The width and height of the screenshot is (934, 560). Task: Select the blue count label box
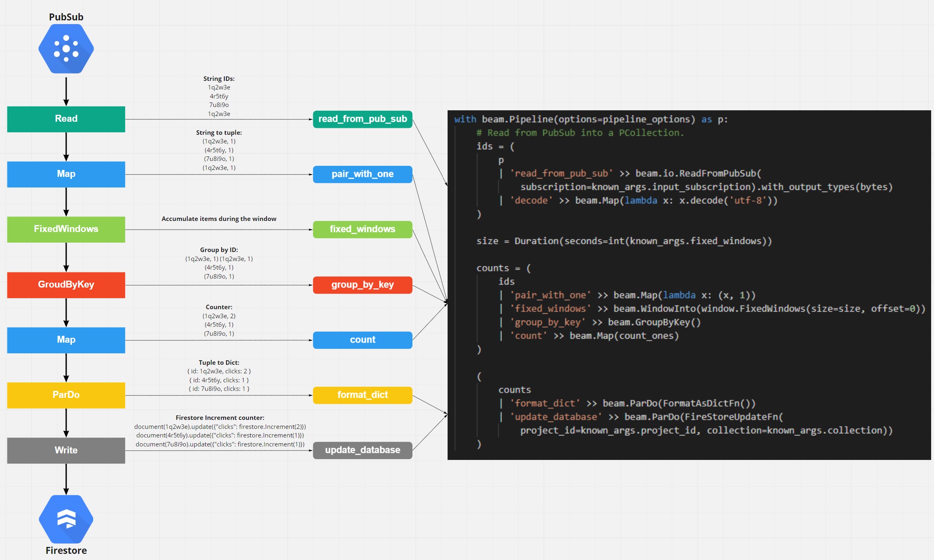coord(362,340)
